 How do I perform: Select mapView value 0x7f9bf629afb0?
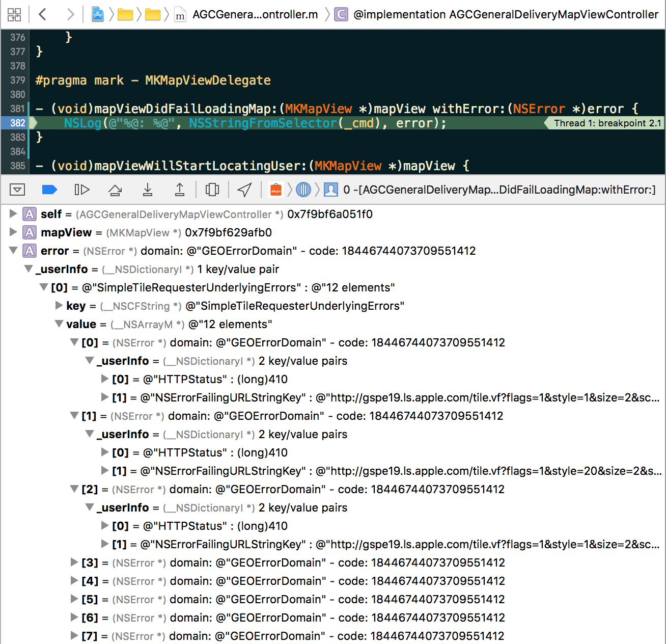pyautogui.click(x=229, y=232)
